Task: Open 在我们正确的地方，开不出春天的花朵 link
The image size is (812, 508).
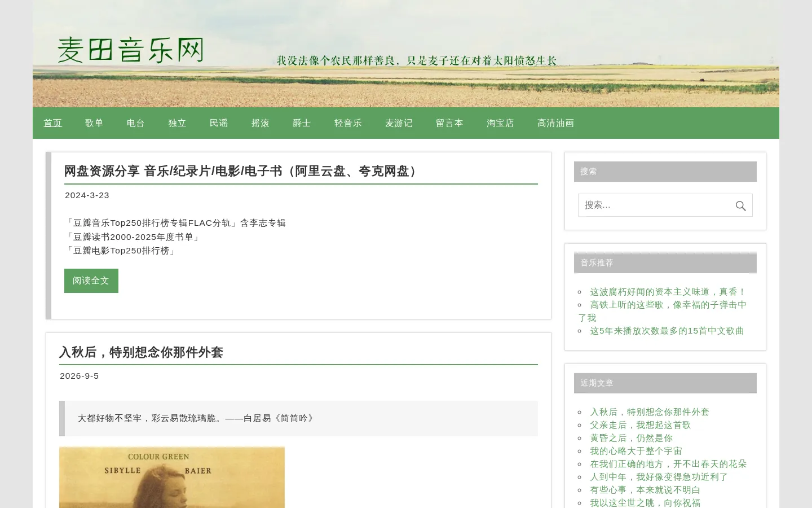Action: (668, 464)
